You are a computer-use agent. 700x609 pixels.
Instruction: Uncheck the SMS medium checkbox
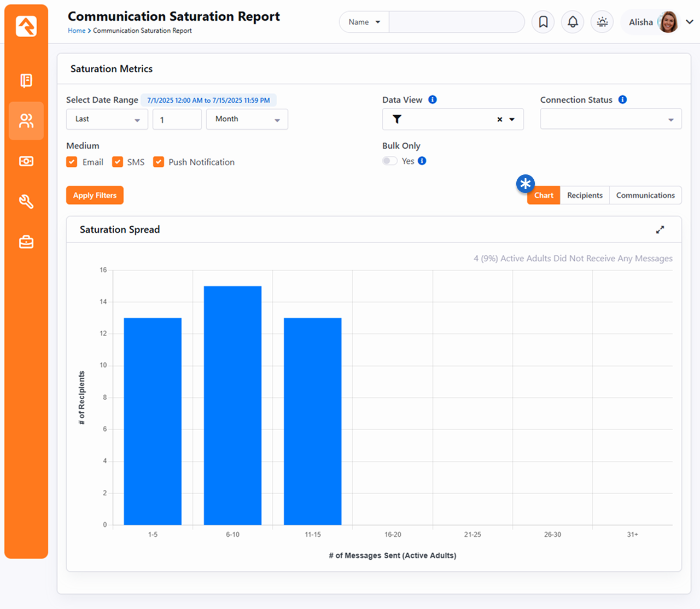(x=118, y=162)
